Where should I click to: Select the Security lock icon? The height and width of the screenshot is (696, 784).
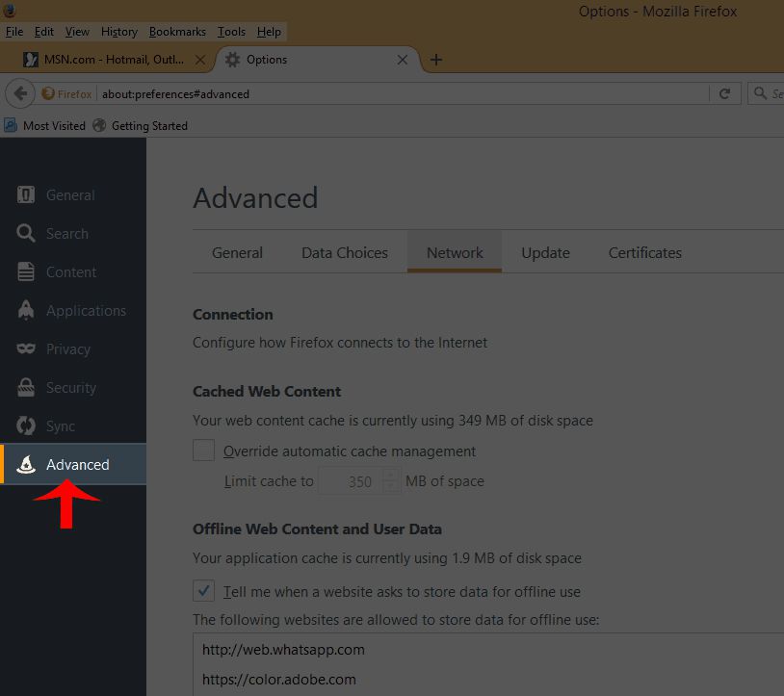coord(27,388)
